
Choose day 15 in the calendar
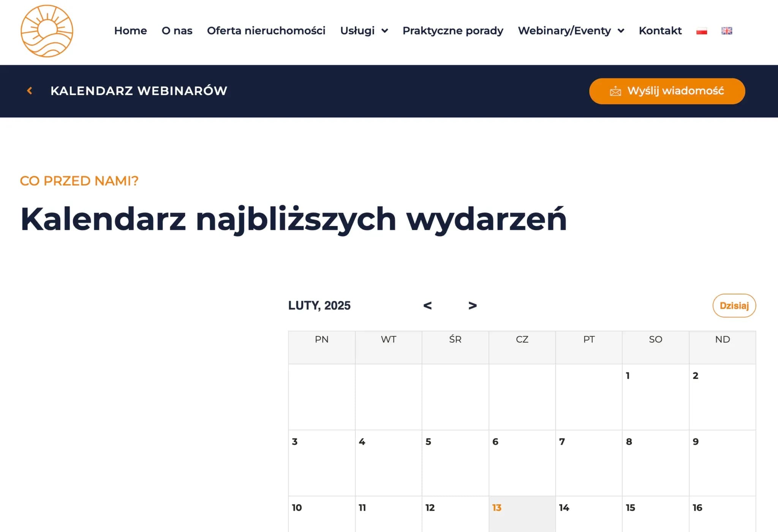[x=655, y=514]
